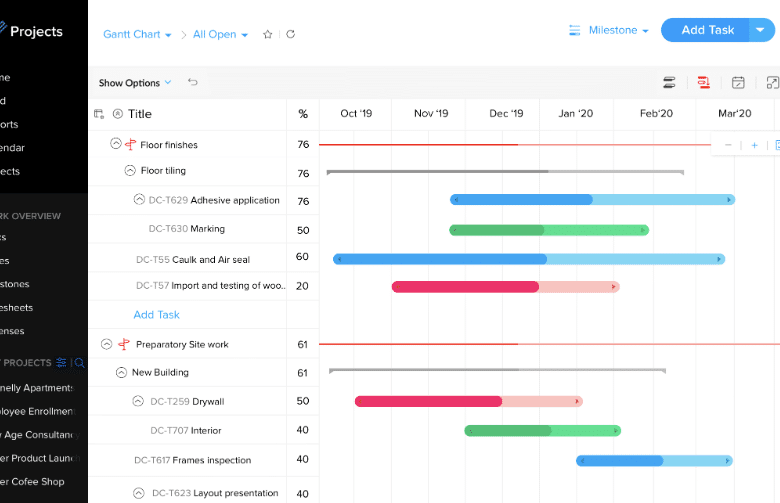The width and height of the screenshot is (780, 503).
Task: Click the red critical path icon
Action: point(704,83)
